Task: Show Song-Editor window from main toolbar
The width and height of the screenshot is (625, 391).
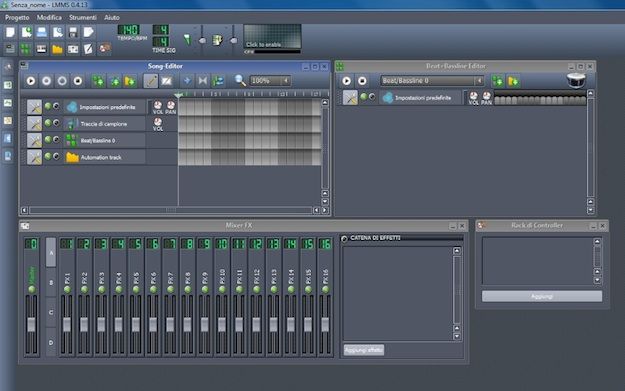Action: pos(10,49)
